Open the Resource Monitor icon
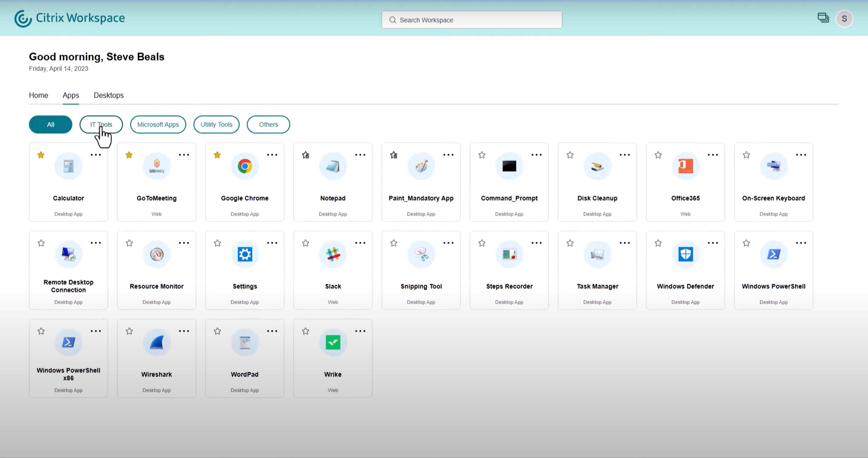The height and width of the screenshot is (458, 868). [157, 254]
